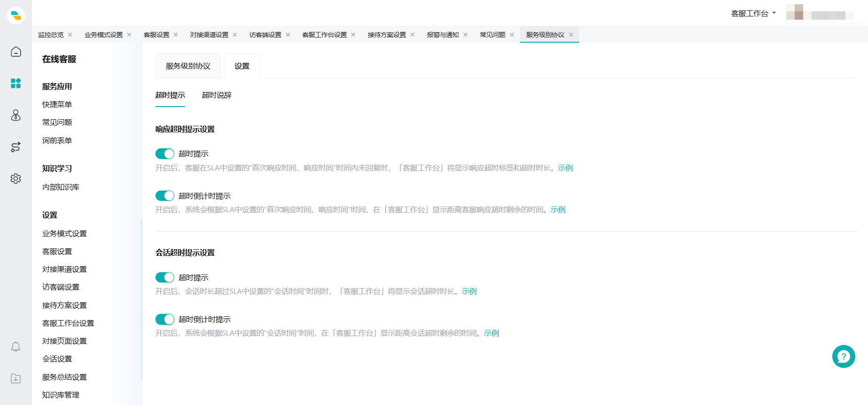Open 常见问题 in the side menu
The image size is (868, 405).
pyautogui.click(x=57, y=122)
